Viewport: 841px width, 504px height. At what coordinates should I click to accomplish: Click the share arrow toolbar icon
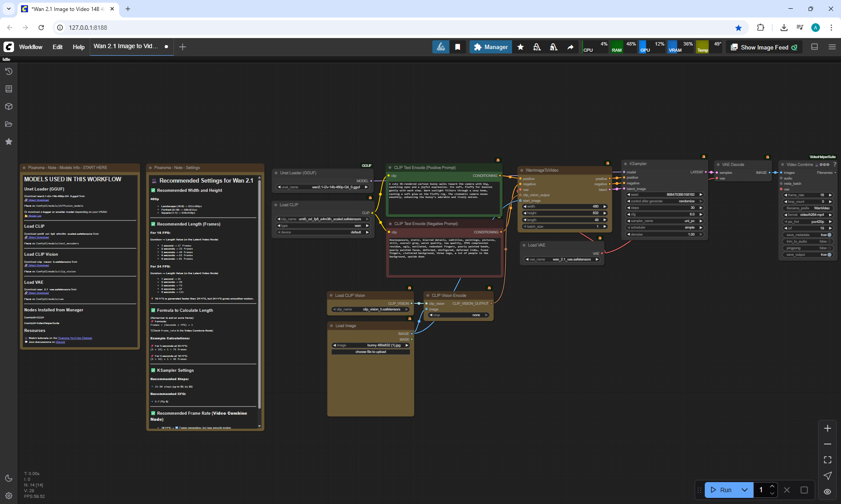[570, 47]
